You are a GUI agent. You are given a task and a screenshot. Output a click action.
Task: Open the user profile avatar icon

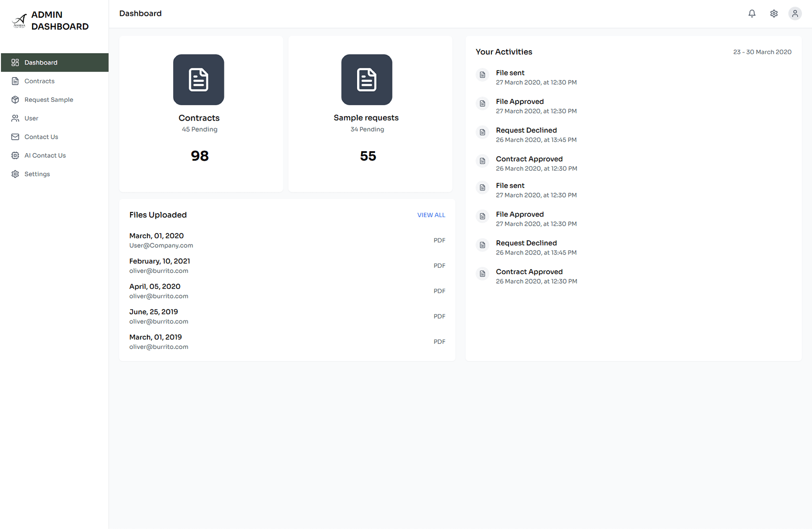795,14
